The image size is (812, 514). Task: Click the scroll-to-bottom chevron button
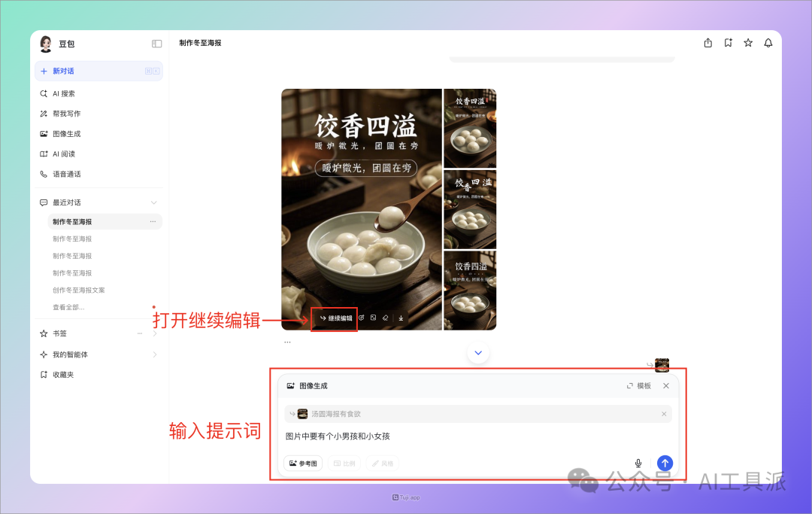[x=478, y=353]
